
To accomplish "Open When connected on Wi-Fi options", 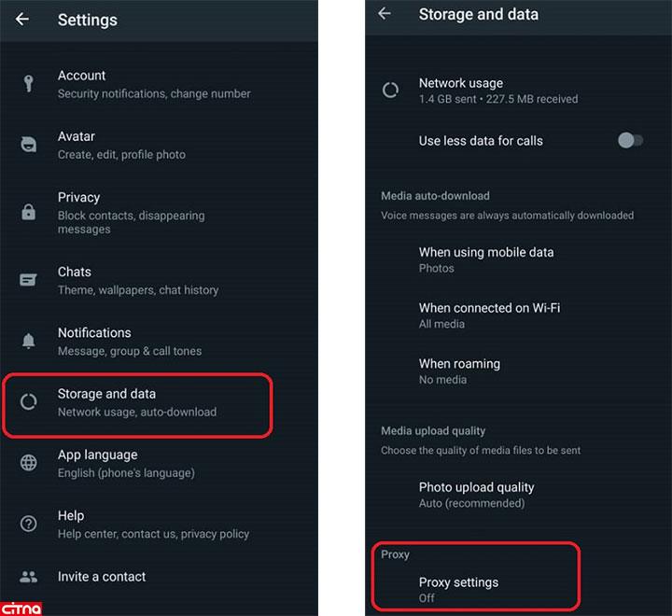I will [x=489, y=315].
